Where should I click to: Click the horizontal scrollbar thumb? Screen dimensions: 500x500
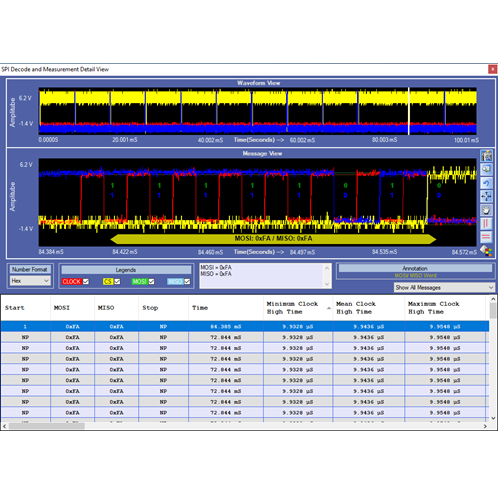47,426
